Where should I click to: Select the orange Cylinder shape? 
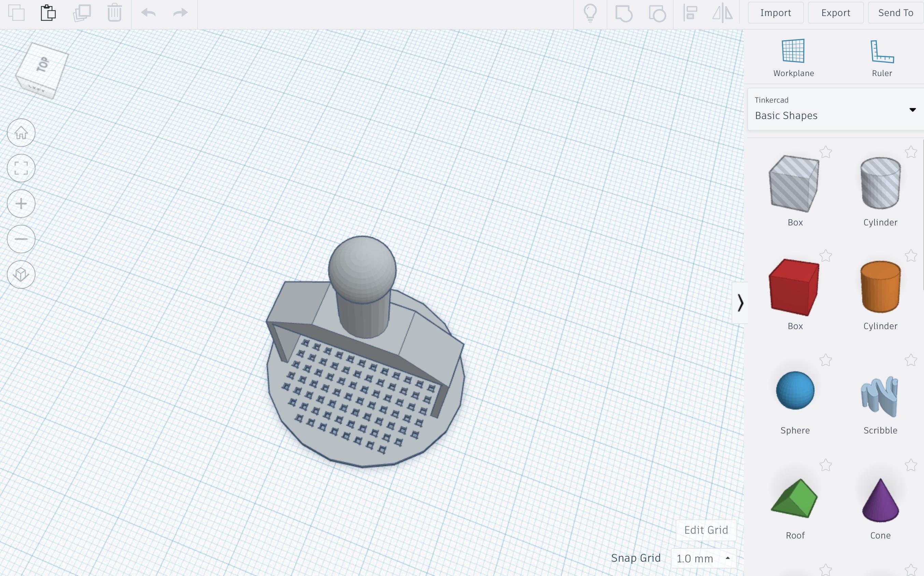click(x=880, y=287)
